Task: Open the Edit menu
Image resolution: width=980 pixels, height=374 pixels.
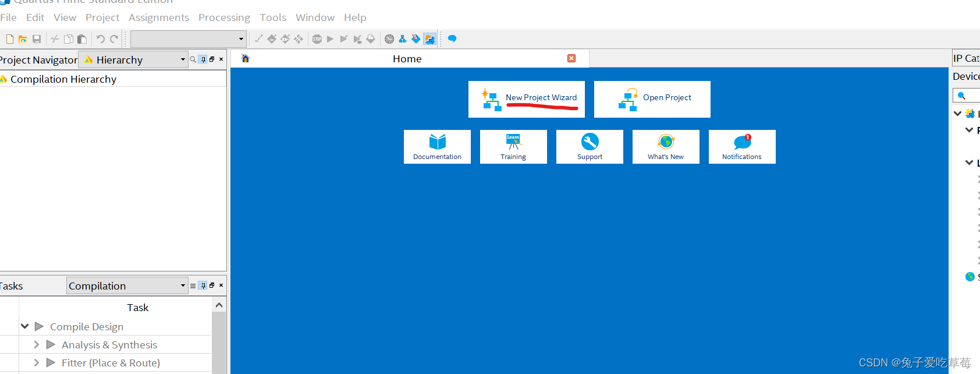Action: (35, 17)
